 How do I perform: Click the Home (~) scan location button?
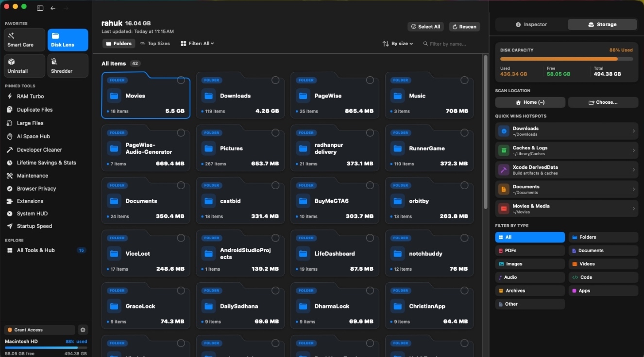coord(530,102)
